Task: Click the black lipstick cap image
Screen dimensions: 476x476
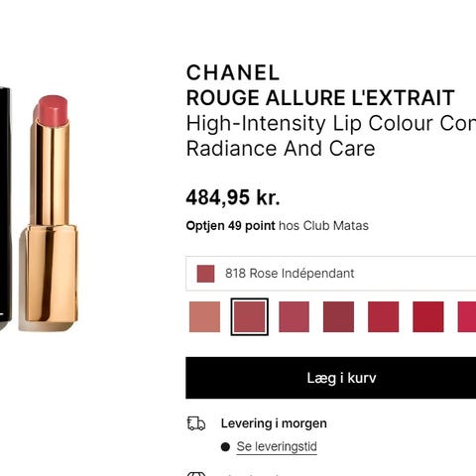Action: [6, 206]
